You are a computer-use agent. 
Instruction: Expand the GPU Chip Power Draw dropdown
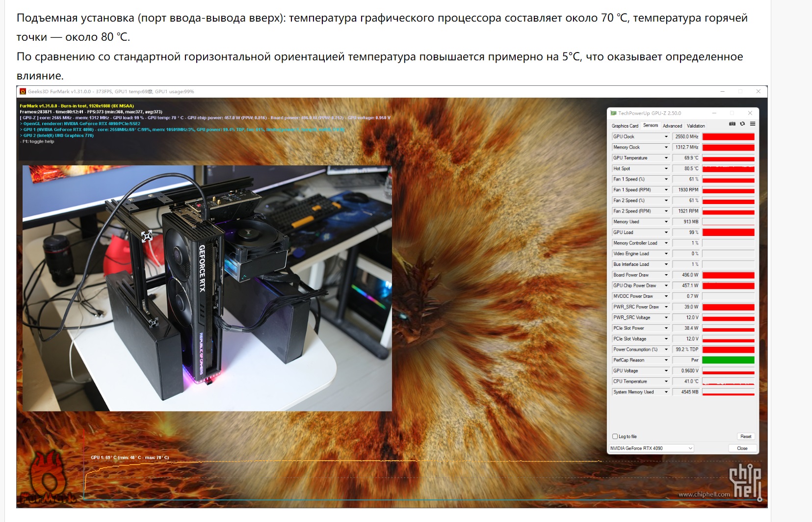pos(666,286)
